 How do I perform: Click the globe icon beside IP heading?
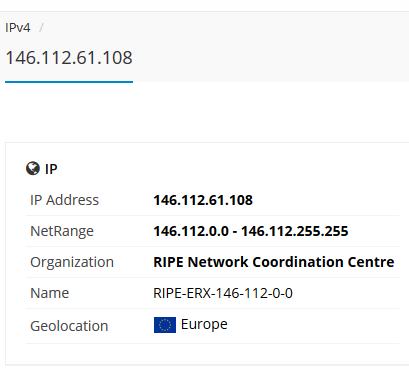point(33,169)
